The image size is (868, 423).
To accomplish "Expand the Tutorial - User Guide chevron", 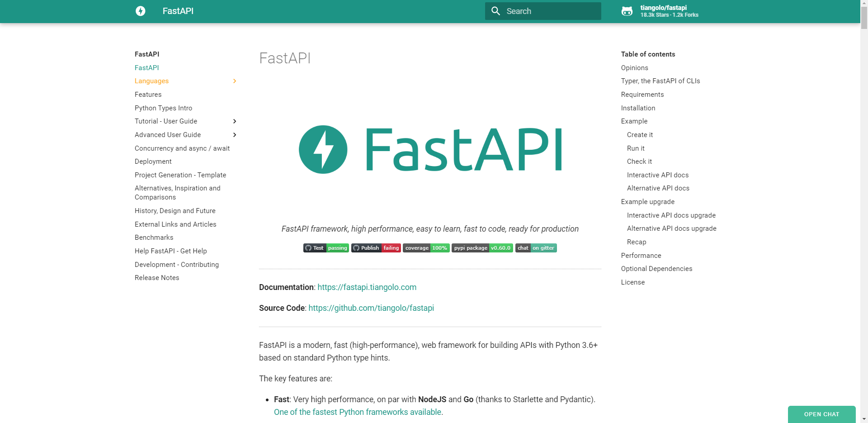I will [235, 121].
